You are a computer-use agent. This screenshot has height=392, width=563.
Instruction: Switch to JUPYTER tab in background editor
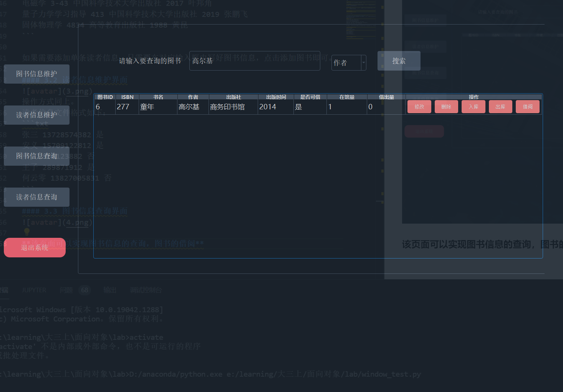pos(34,290)
